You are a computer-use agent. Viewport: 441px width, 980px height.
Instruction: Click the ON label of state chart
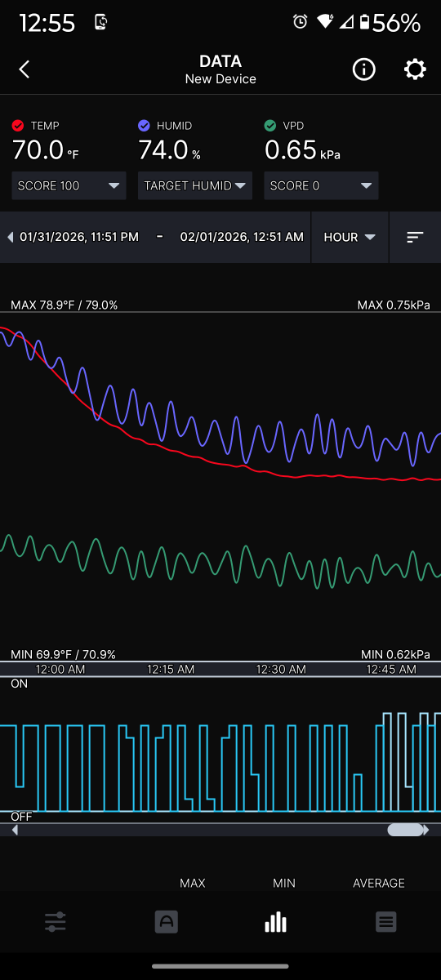click(x=19, y=684)
